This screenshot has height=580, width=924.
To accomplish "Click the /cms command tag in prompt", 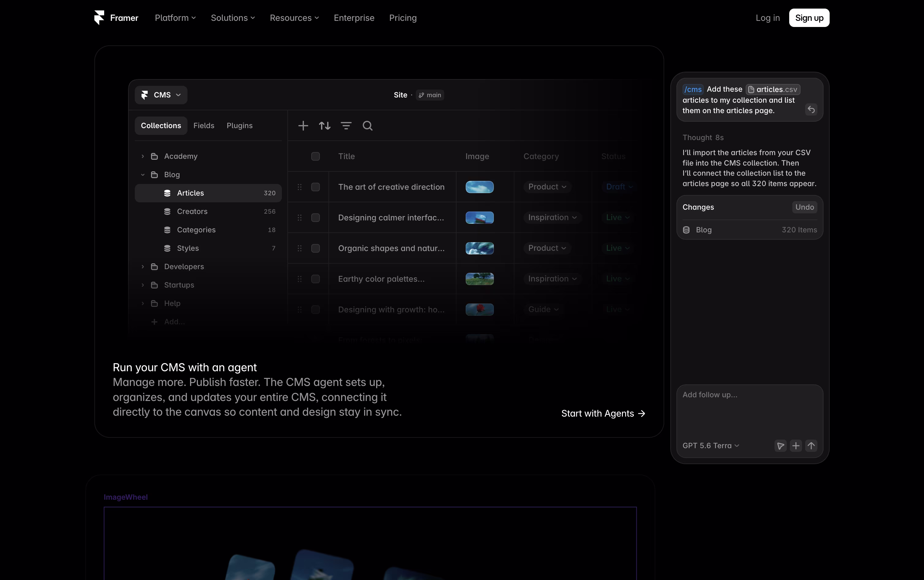I will tap(693, 90).
